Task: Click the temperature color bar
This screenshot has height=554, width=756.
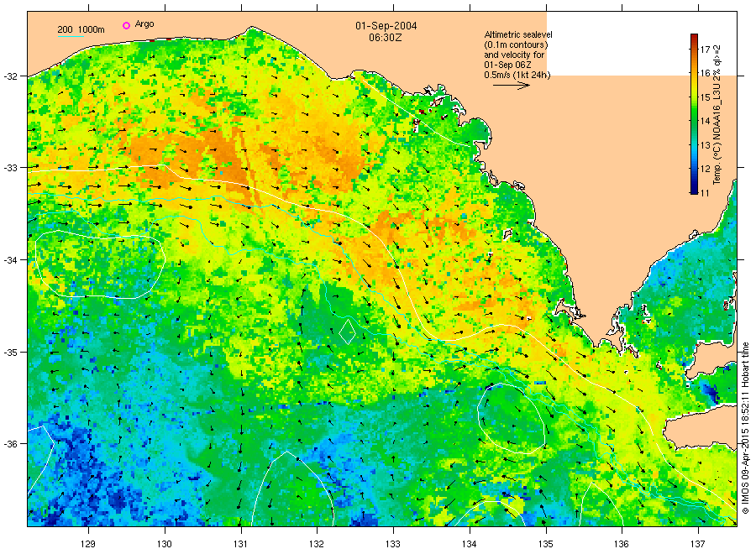Action: [694, 113]
